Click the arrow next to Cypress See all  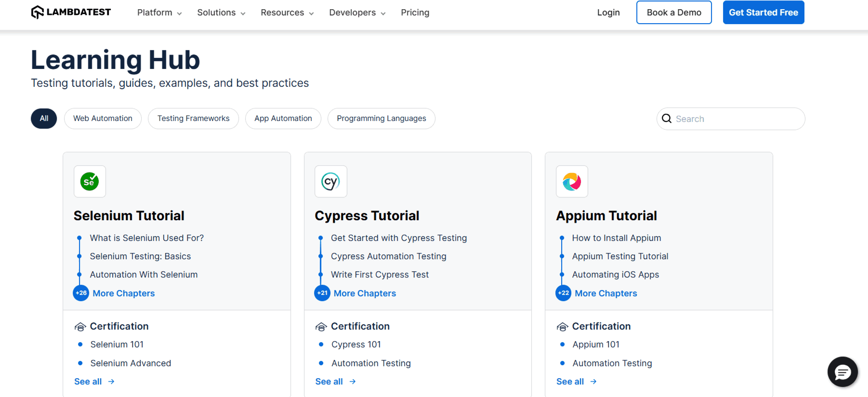pyautogui.click(x=353, y=382)
